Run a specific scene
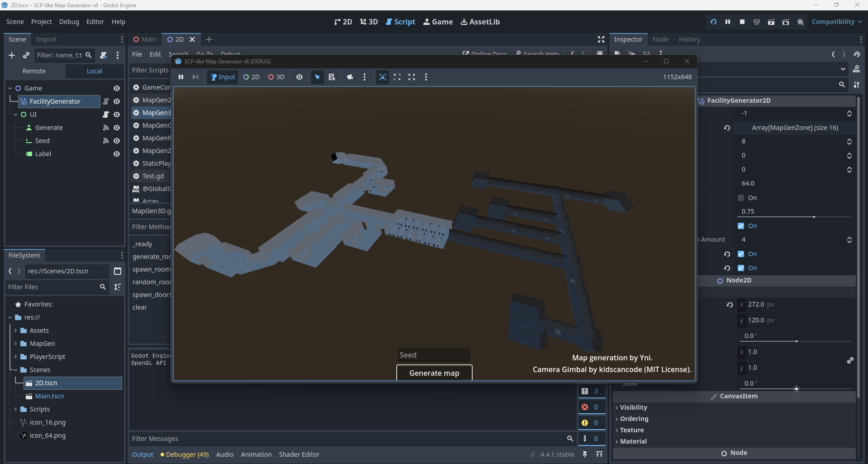The height and width of the screenshot is (464, 868). point(786,22)
